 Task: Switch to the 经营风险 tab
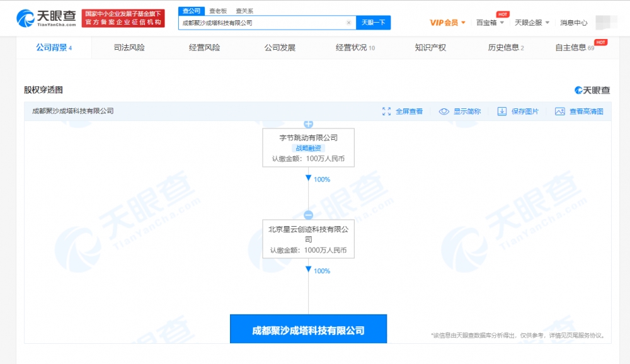tap(205, 47)
